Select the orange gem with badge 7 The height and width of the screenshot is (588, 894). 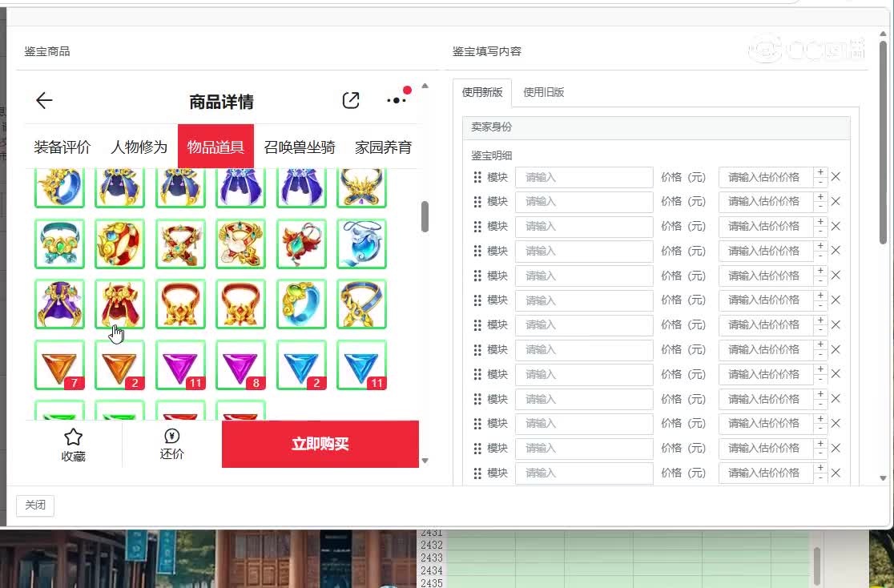pos(59,365)
